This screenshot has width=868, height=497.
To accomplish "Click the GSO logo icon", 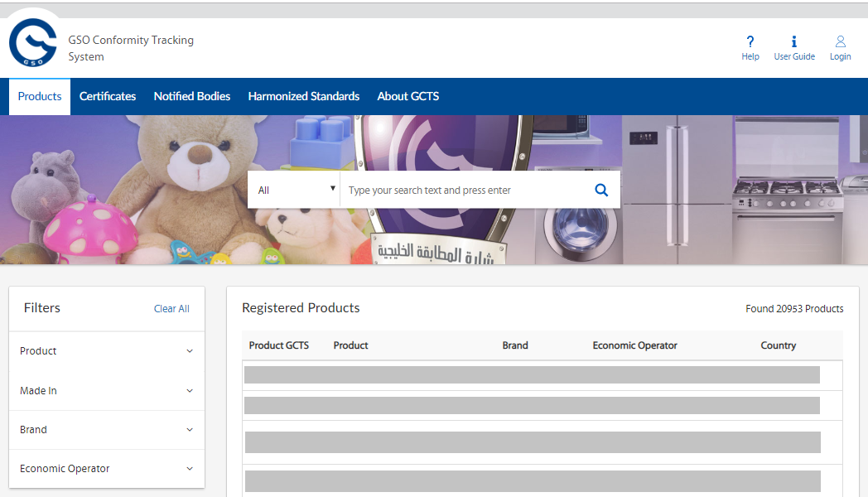I will pos(32,42).
